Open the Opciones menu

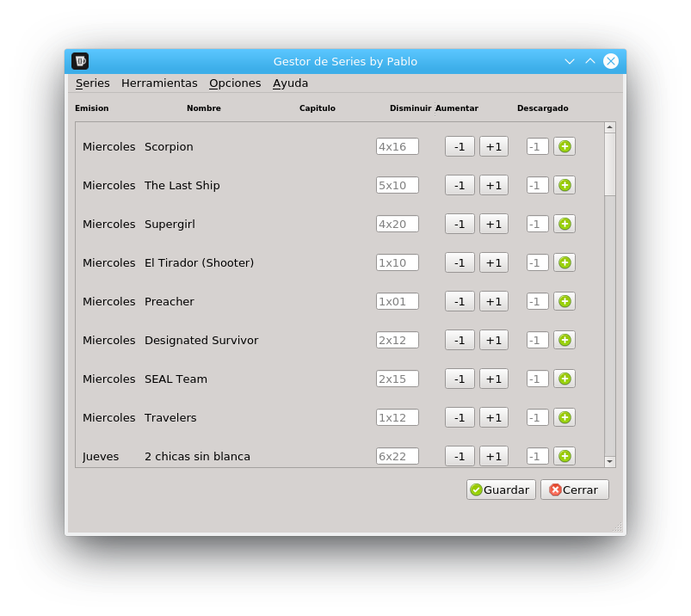[x=235, y=83]
